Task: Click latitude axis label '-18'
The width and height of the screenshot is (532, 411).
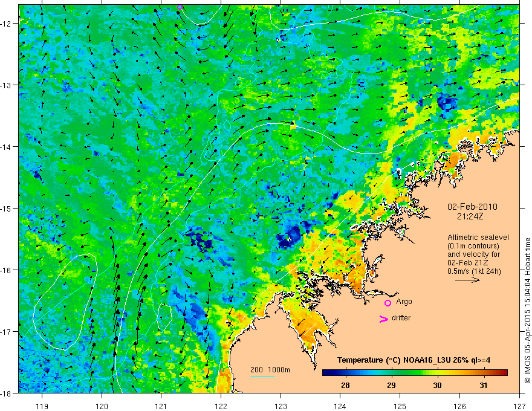Action: pyautogui.click(x=7, y=393)
